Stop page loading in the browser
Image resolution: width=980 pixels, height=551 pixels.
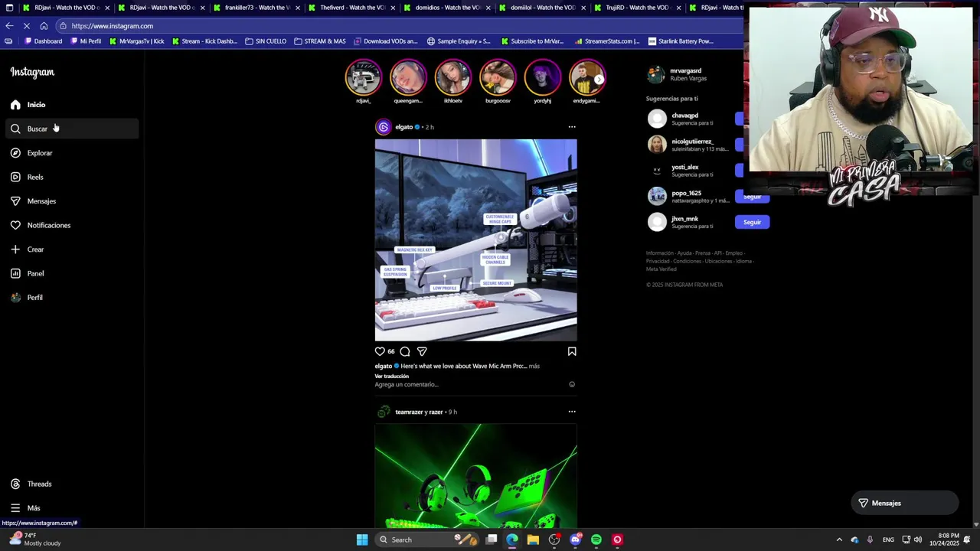pyautogui.click(x=26, y=26)
